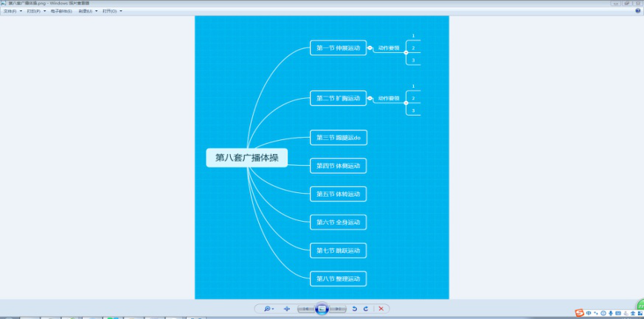Open the Sogou soft keyboard icon
This screenshot has height=319, width=644.
(617, 313)
